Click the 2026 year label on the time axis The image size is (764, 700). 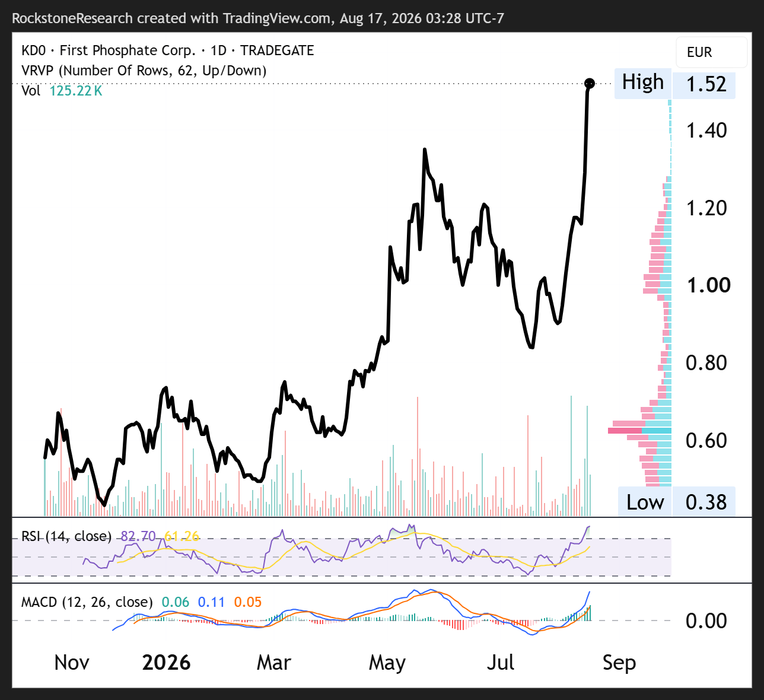coord(167,663)
